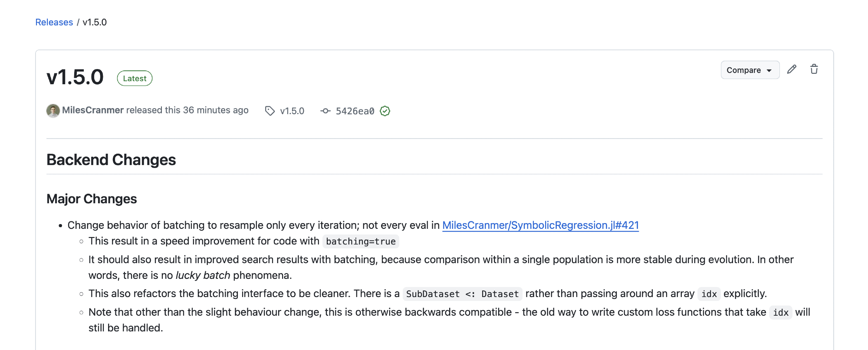868x350 pixels.
Task: Open the Compare dropdown
Action: tap(744, 70)
